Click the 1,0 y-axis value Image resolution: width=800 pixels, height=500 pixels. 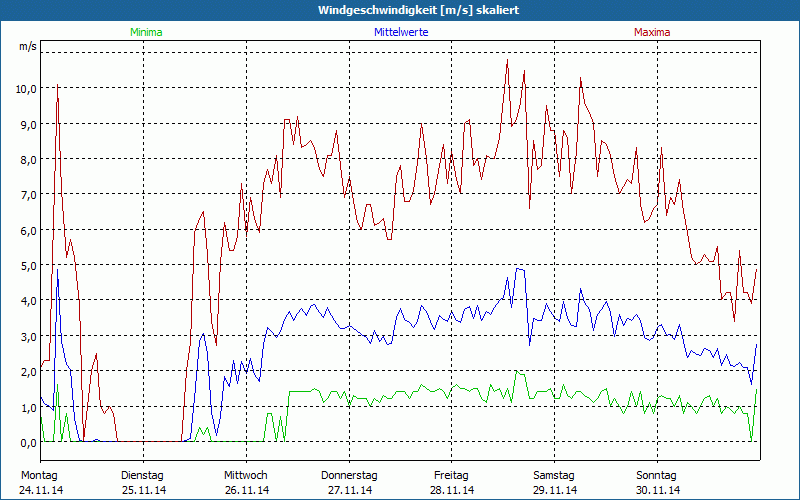pos(29,408)
